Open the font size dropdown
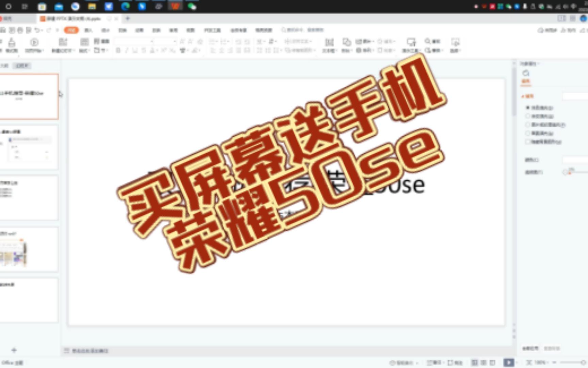Screen dimensions: 588x368 pyautogui.click(x=175, y=41)
